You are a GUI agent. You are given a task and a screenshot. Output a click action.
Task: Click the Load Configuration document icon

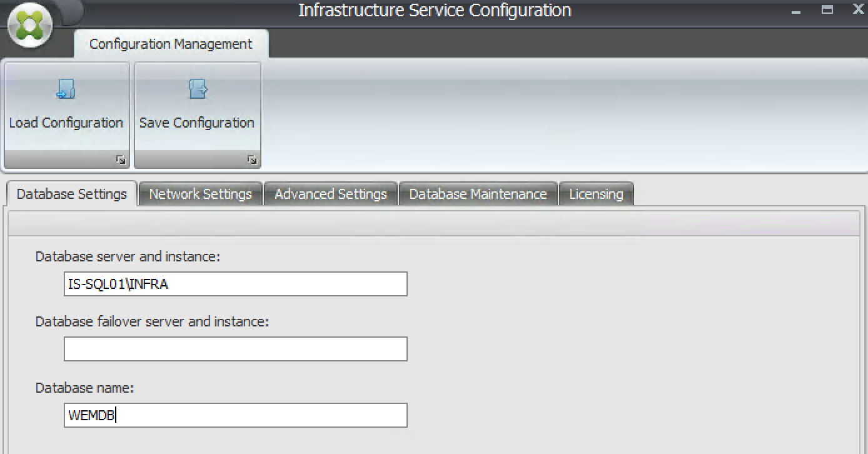click(x=66, y=90)
